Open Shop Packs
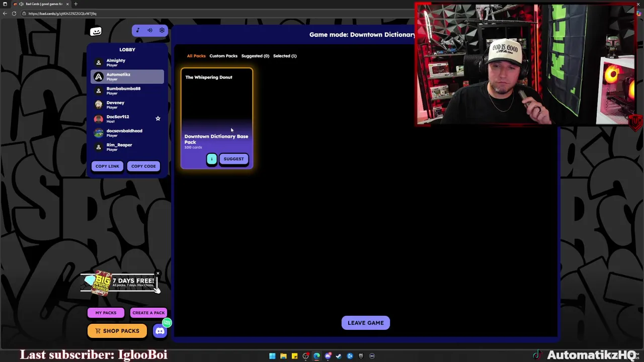 117,331
